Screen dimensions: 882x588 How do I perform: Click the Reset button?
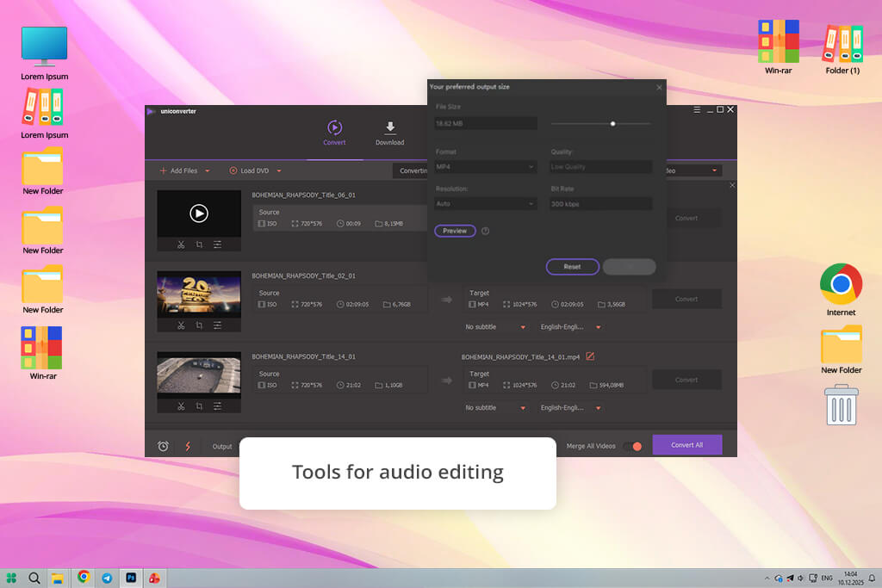point(572,267)
